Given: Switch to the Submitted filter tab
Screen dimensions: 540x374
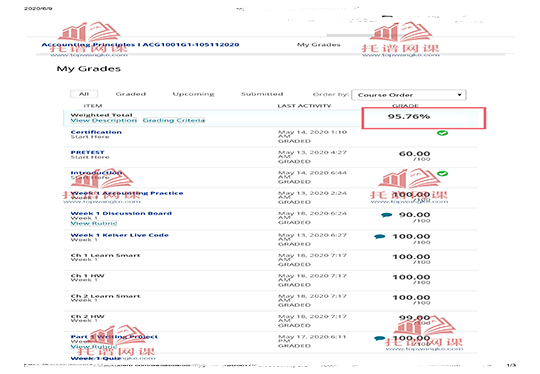Looking at the screenshot, I should click(x=262, y=94).
